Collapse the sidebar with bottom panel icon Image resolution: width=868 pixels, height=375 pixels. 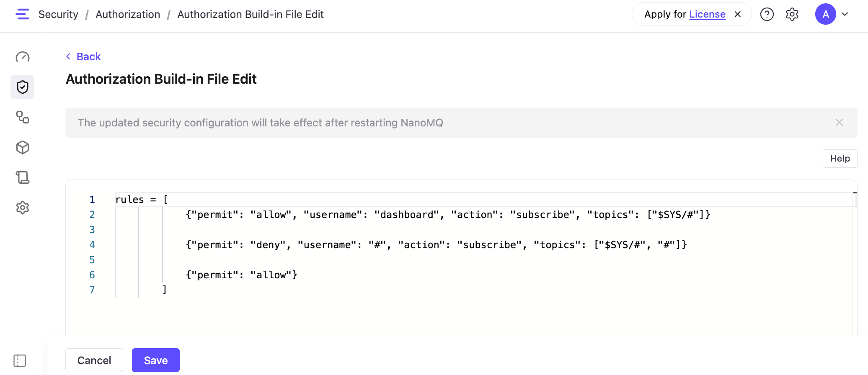click(20, 360)
